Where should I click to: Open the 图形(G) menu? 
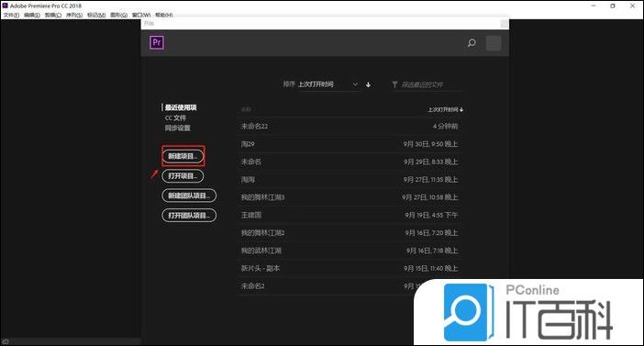click(118, 15)
